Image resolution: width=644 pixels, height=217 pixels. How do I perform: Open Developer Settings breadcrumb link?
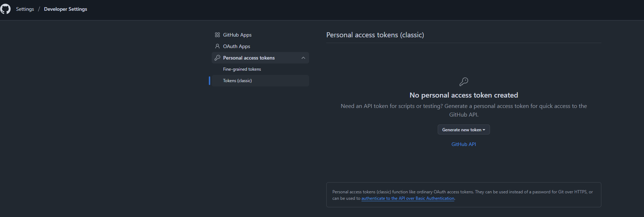[66, 9]
